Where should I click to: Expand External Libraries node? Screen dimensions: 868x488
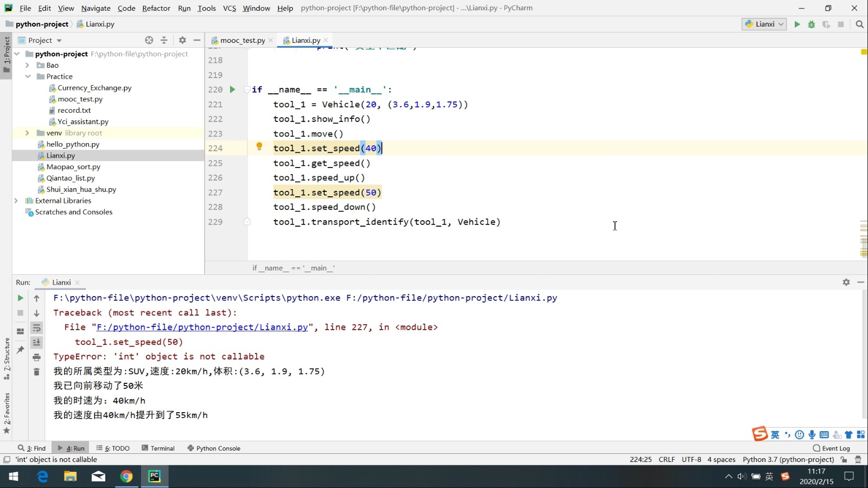[17, 201]
